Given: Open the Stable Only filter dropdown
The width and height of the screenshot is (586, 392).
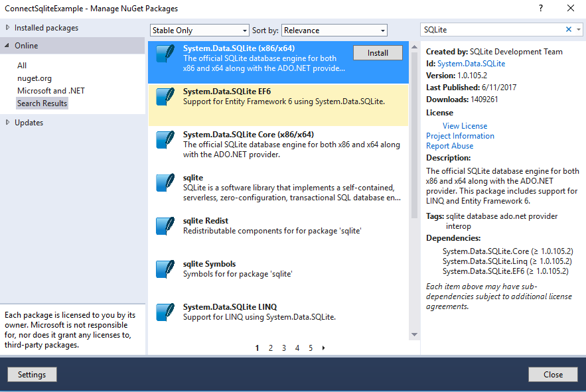Looking at the screenshot, I should (x=200, y=31).
